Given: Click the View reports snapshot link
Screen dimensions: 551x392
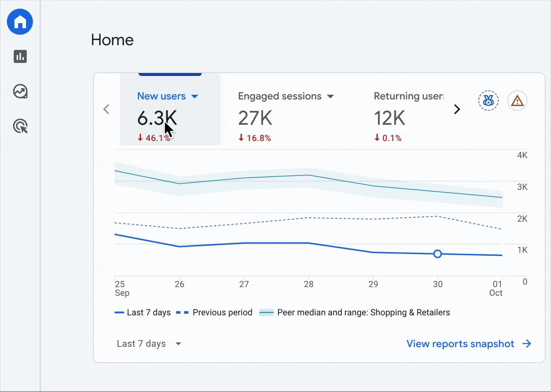Looking at the screenshot, I should pyautogui.click(x=460, y=344).
